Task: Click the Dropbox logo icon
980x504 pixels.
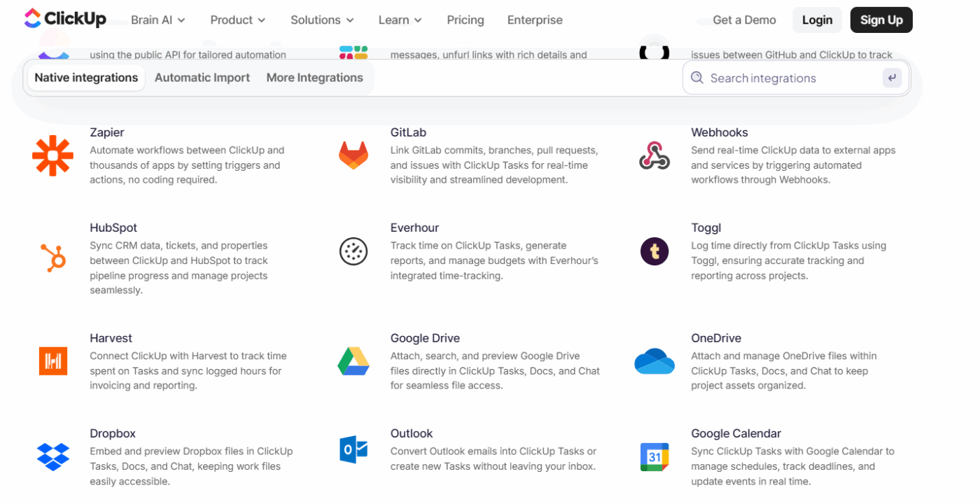Action: [x=52, y=457]
